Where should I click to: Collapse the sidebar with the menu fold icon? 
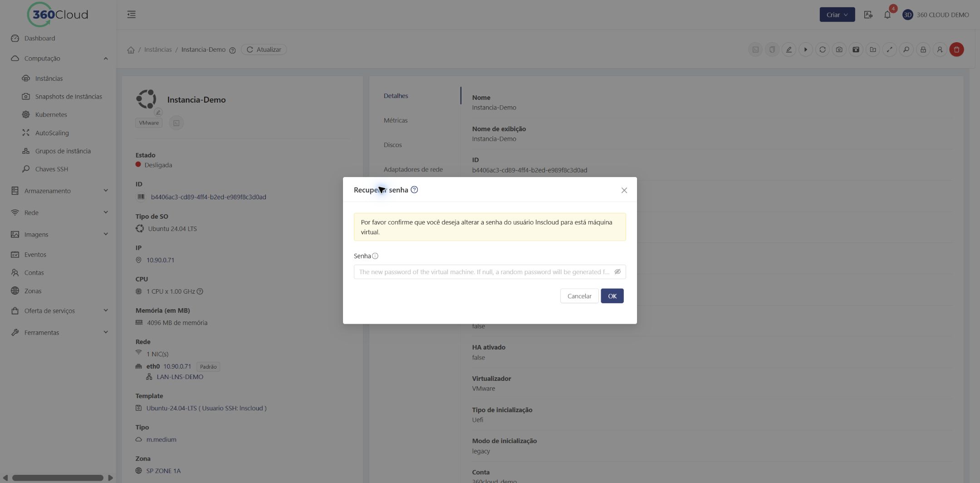(132, 15)
